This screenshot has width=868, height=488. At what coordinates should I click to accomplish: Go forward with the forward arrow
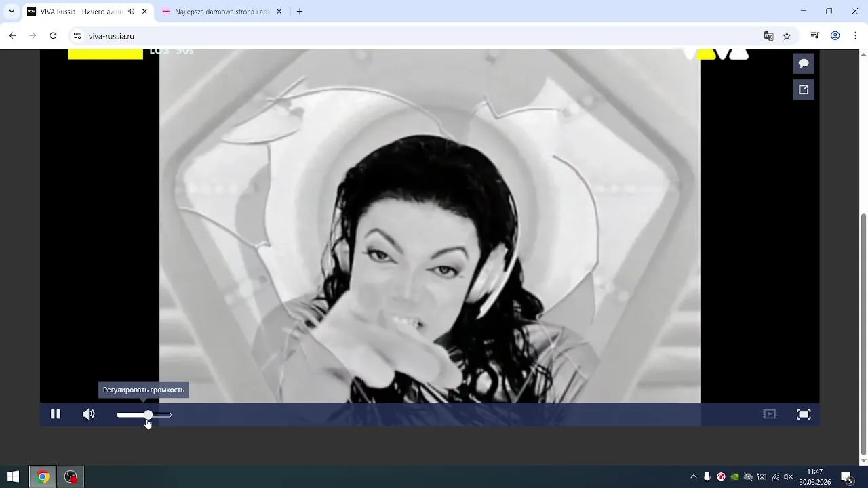(33, 36)
